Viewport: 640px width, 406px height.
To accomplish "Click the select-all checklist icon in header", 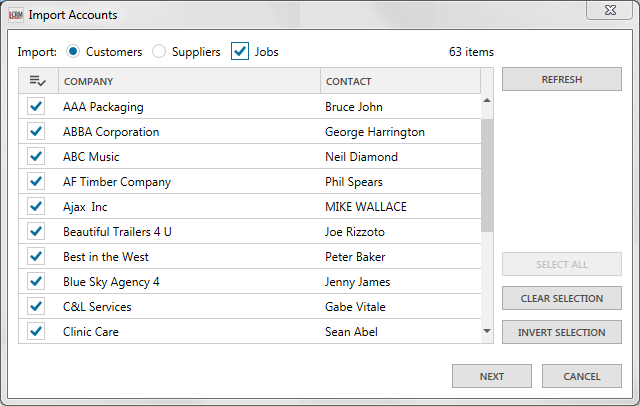I will (37, 81).
